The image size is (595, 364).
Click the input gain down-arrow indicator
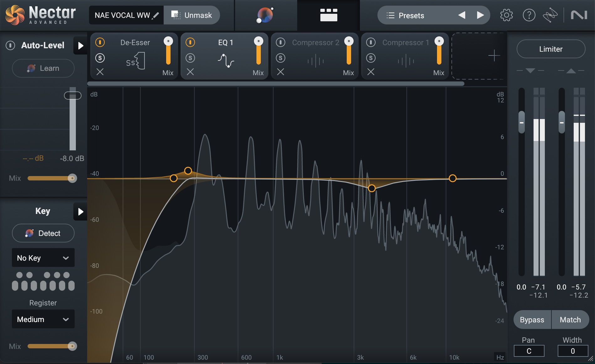pos(530,71)
